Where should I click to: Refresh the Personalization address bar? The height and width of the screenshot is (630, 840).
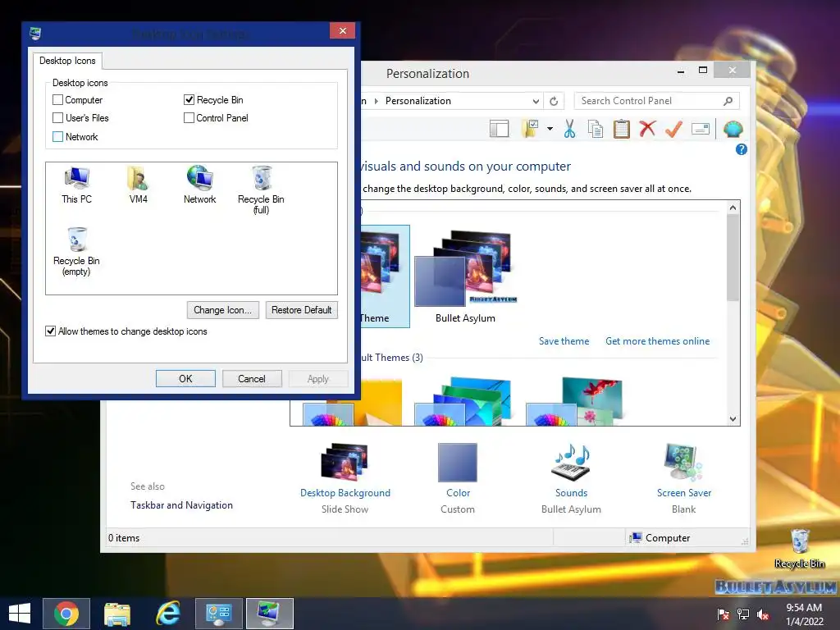(554, 101)
